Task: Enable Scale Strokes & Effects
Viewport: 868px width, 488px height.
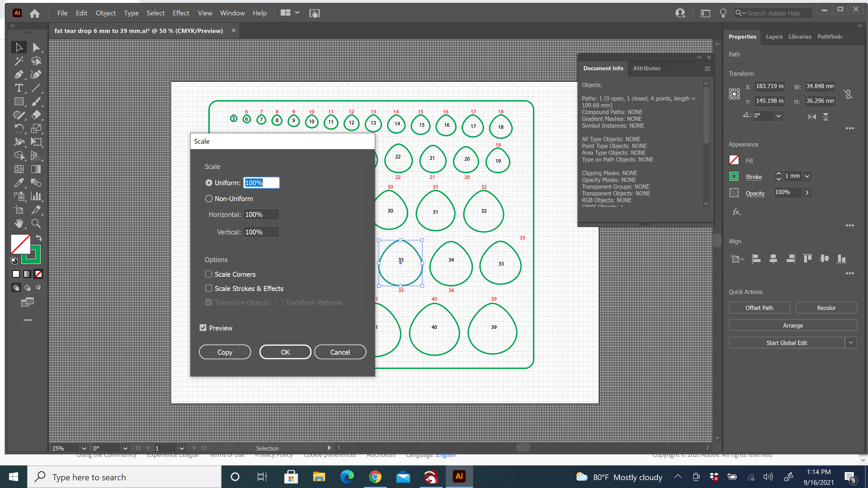Action: [x=209, y=288]
